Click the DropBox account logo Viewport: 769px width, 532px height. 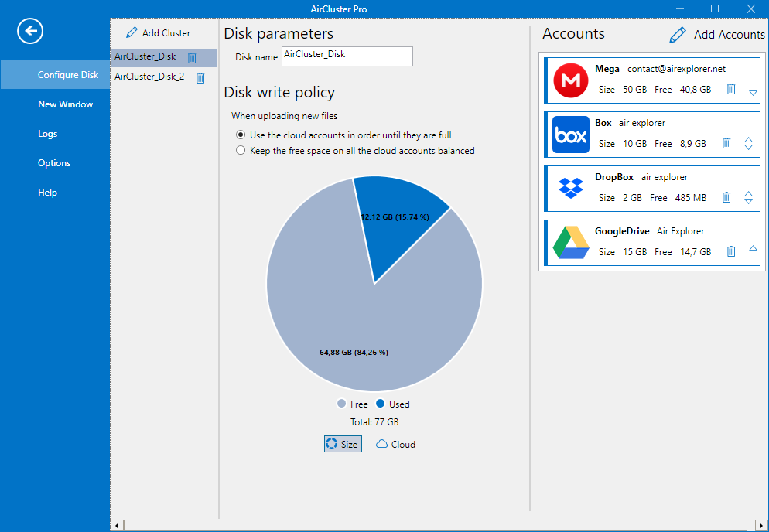tap(571, 188)
